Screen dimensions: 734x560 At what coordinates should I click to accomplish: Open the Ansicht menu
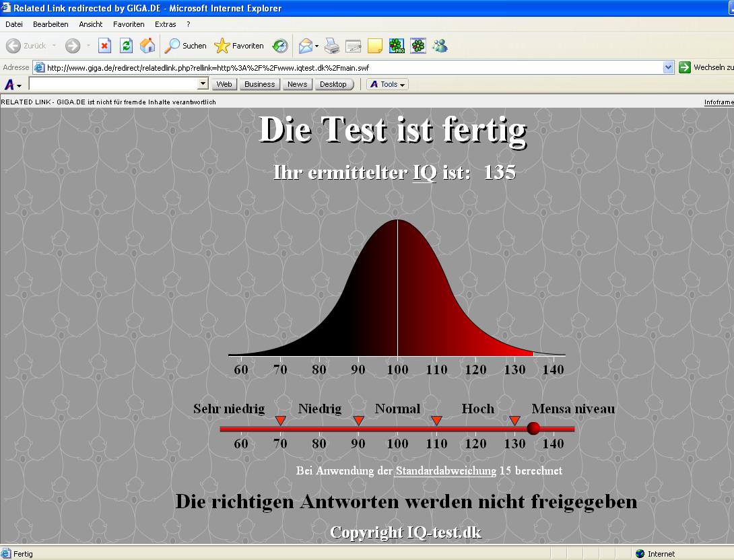[x=91, y=24]
